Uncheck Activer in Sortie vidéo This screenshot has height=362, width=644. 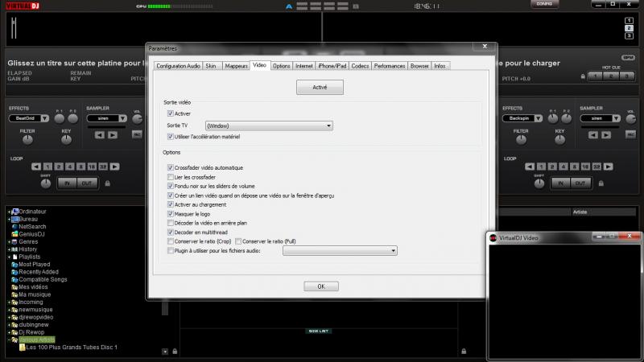coord(171,113)
